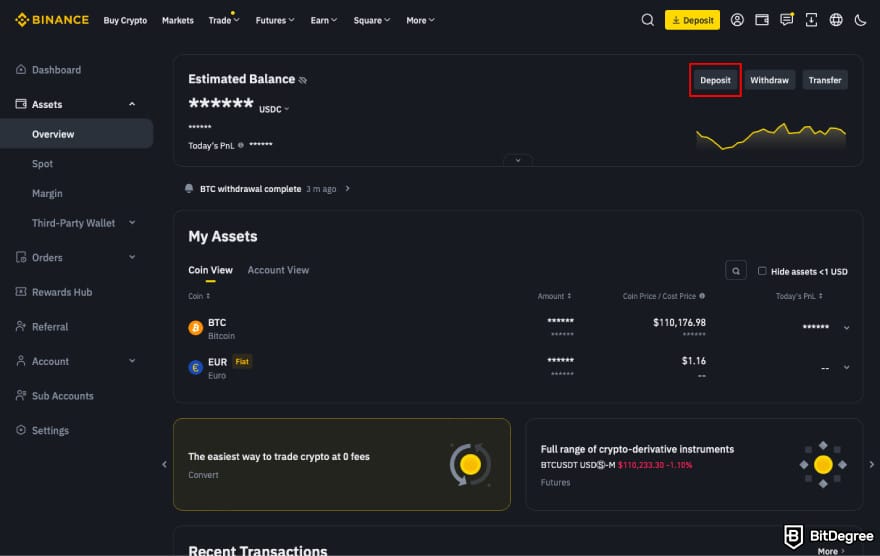Expand the Orders sidebar section
Viewport: 880px width, 556px height.
(132, 258)
